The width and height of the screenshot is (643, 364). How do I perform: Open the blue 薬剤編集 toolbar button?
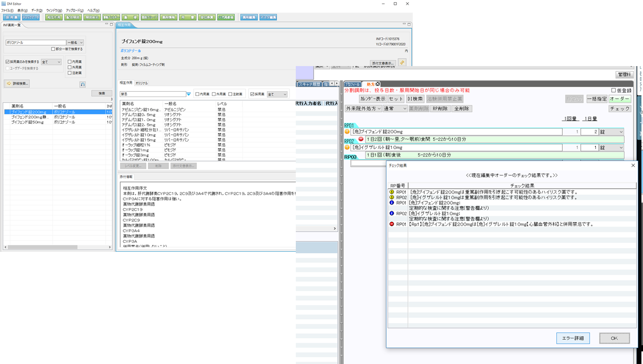click(249, 17)
